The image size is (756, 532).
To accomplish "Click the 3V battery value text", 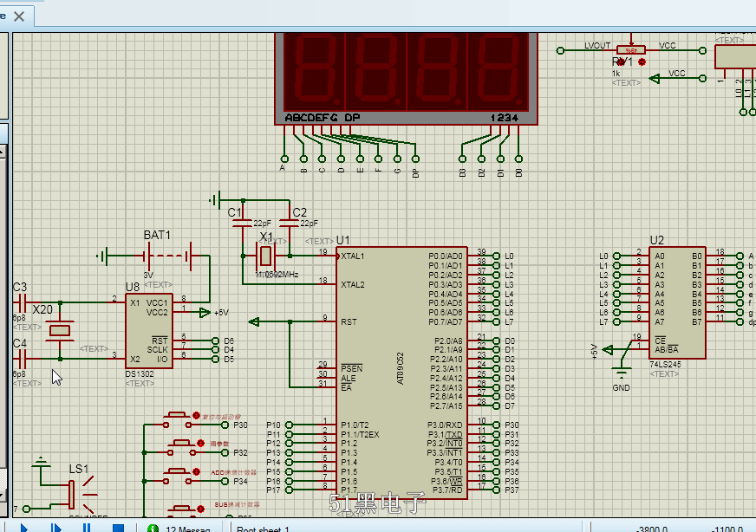I will (148, 276).
